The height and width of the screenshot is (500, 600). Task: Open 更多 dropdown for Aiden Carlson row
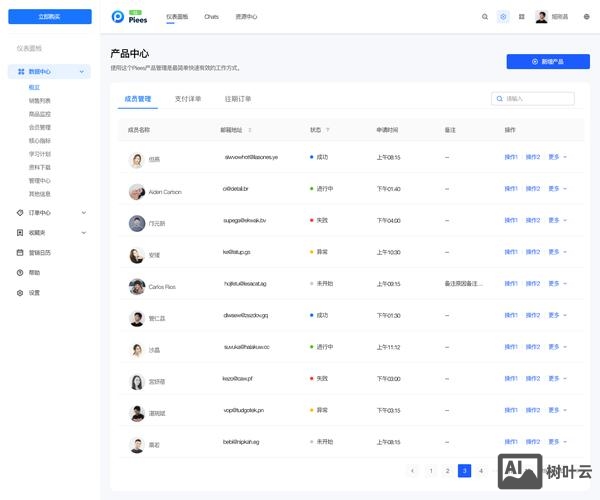(557, 188)
